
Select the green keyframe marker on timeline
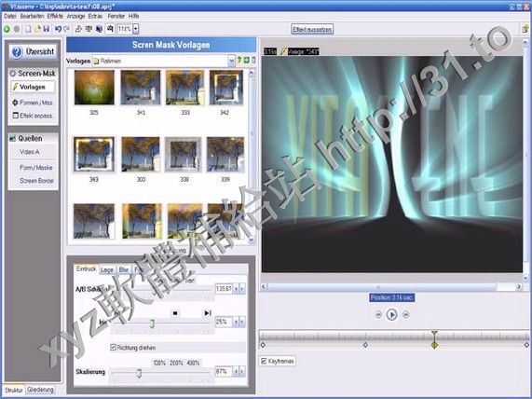tap(434, 345)
